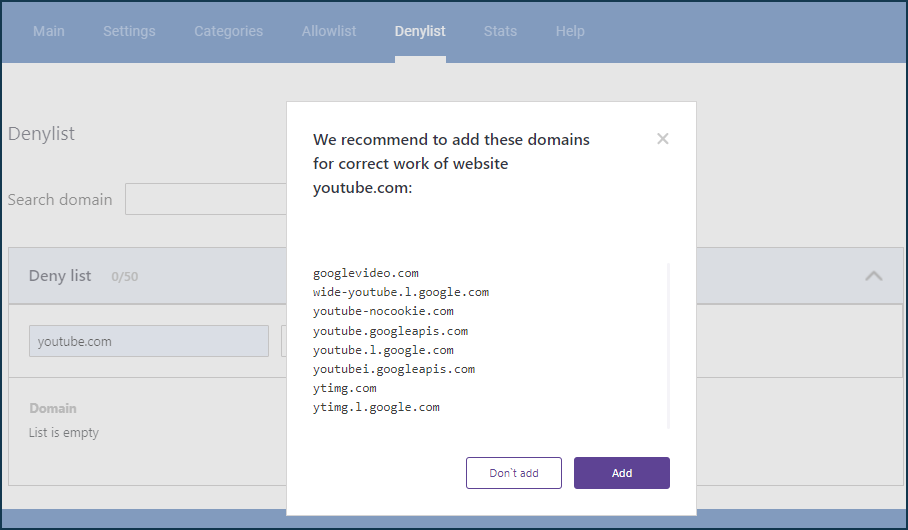Select ytimg.l.google.com entry

(x=376, y=407)
